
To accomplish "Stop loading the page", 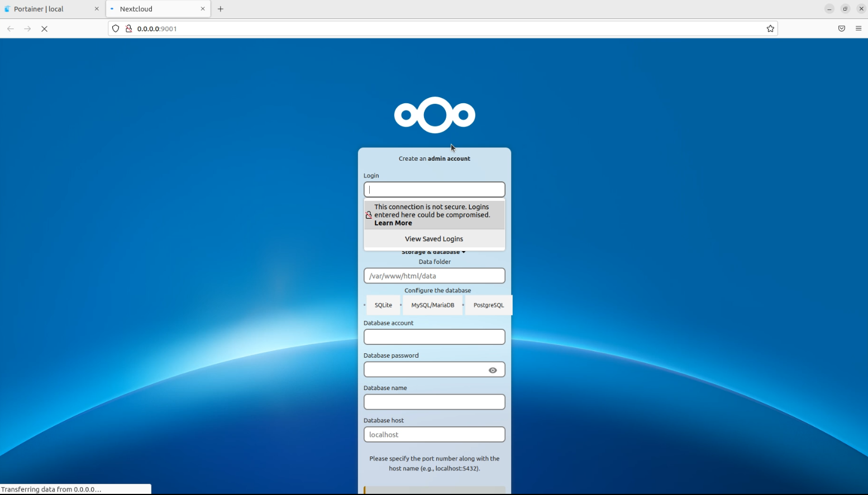I will click(45, 29).
